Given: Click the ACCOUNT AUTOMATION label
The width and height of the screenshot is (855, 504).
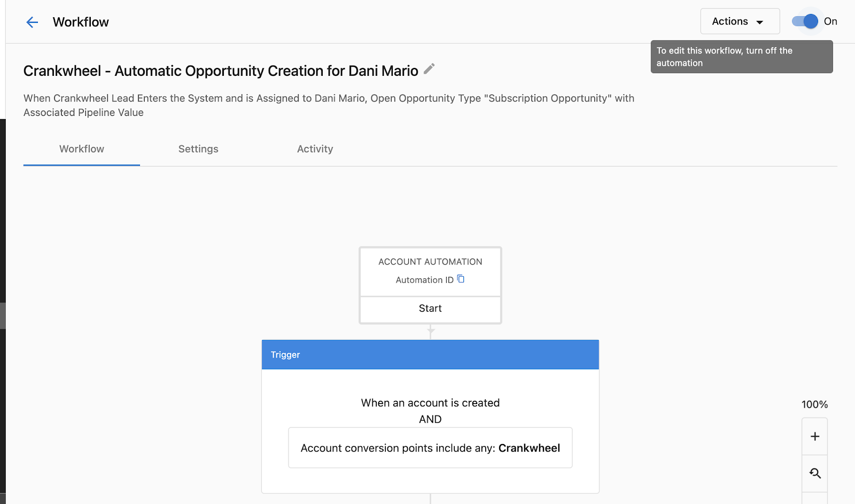Looking at the screenshot, I should pyautogui.click(x=430, y=262).
